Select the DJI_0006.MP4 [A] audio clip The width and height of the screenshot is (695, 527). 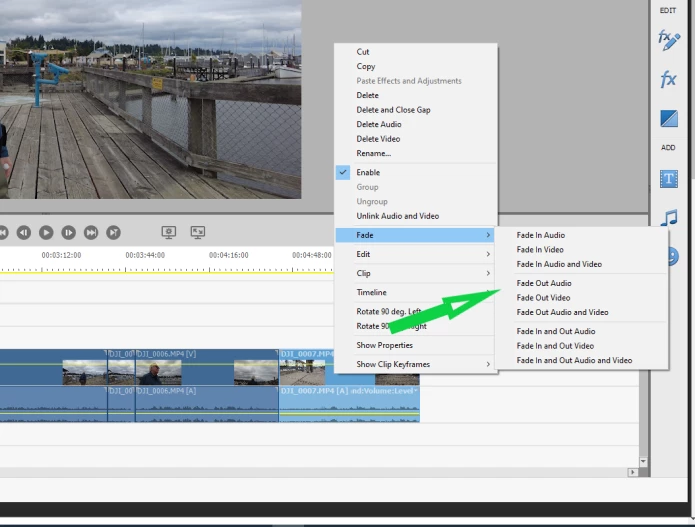coord(207,404)
